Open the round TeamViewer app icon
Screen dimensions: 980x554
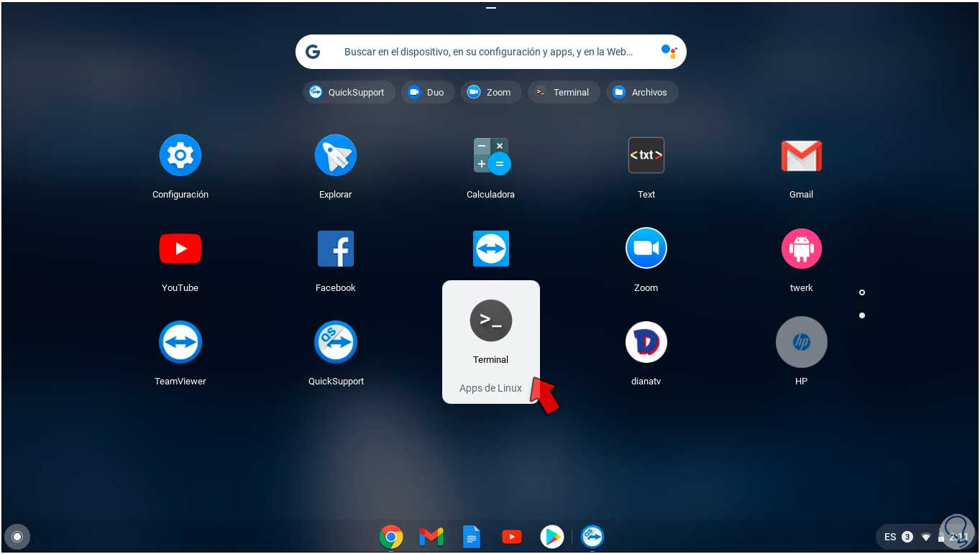pos(180,342)
